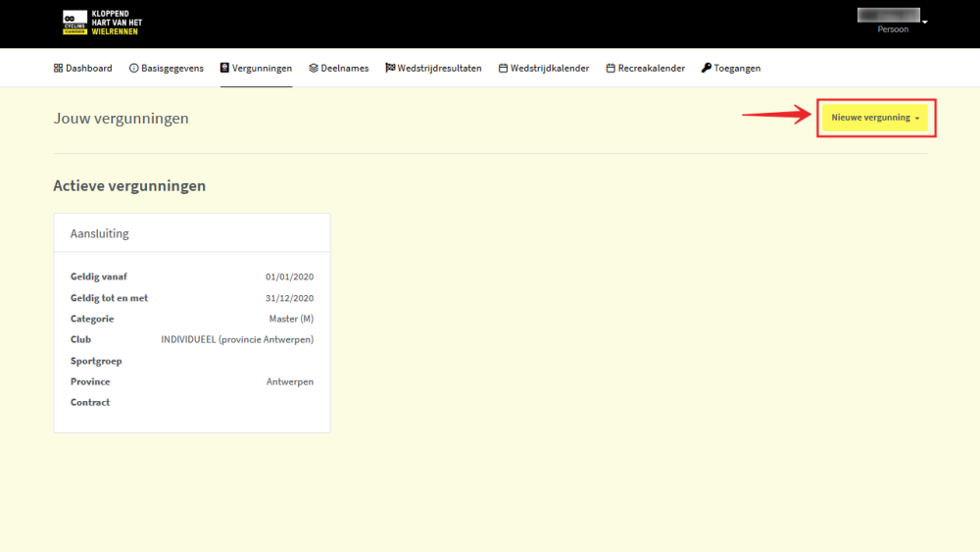Click the Recreakalender calendar icon

(x=611, y=68)
